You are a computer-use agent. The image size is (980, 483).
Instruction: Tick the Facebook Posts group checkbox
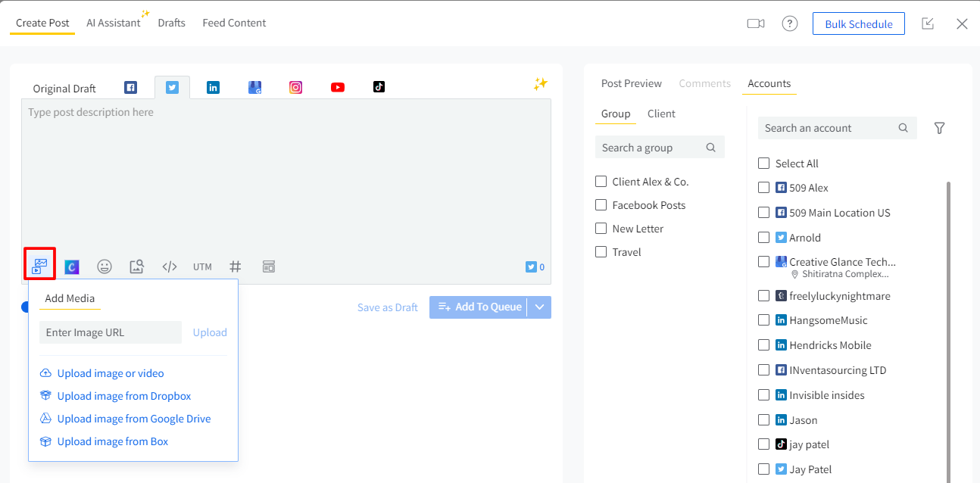[x=601, y=205]
